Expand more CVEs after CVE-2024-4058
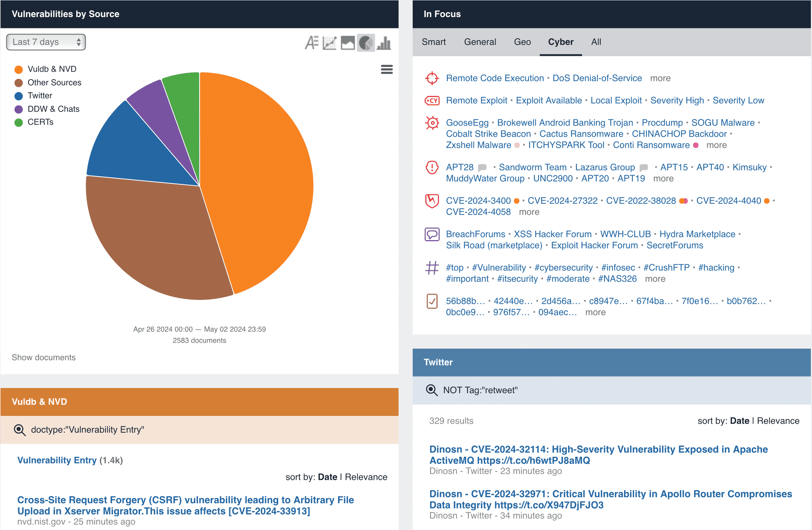This screenshot has width=812, height=530. pos(529,212)
